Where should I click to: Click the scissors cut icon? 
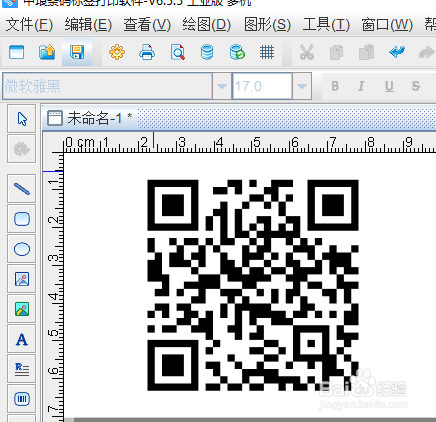307,52
